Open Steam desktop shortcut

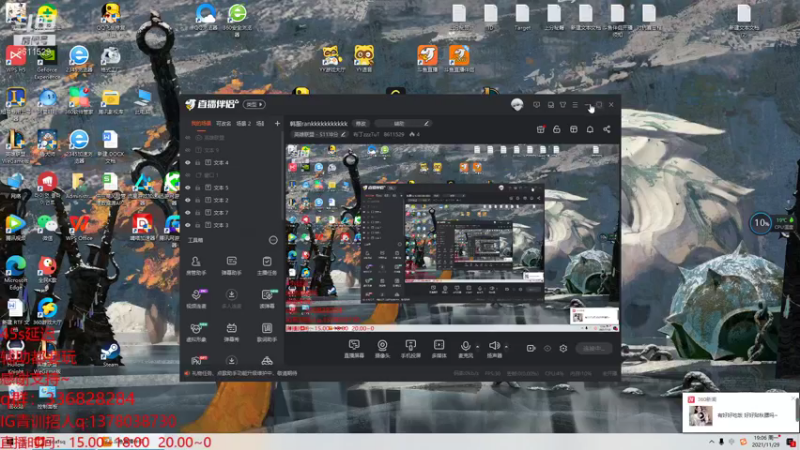(x=110, y=354)
